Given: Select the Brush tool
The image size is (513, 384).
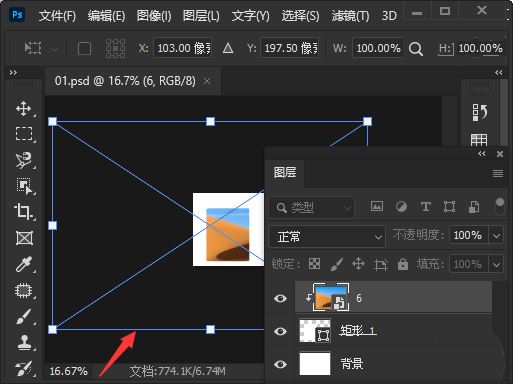Looking at the screenshot, I should click(x=24, y=317).
